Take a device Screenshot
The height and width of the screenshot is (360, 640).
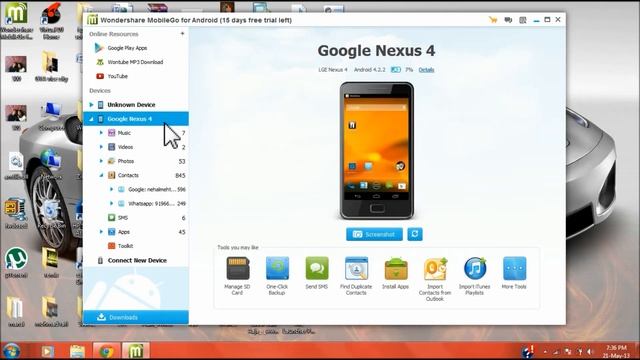click(374, 234)
